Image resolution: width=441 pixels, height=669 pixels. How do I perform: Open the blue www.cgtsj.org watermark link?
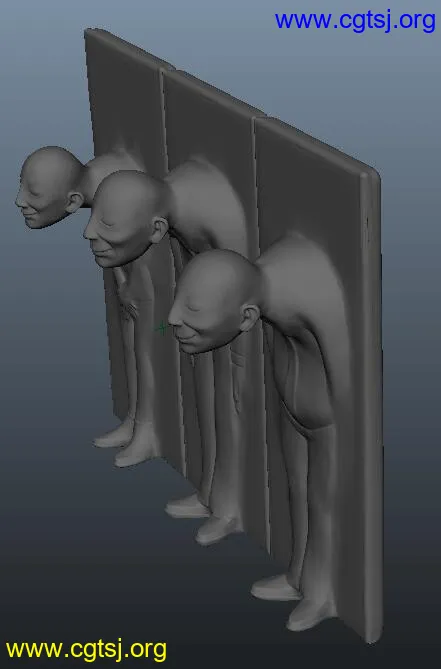pyautogui.click(x=355, y=21)
